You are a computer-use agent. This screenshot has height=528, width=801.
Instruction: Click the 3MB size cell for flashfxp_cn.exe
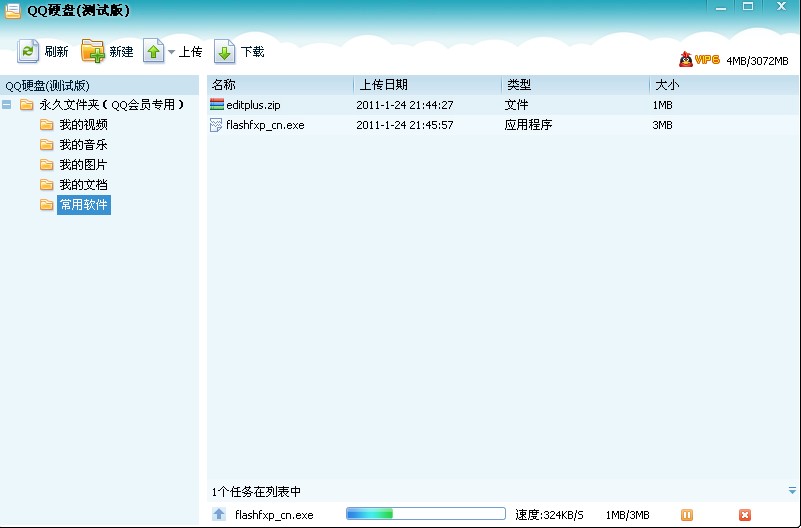[662, 125]
